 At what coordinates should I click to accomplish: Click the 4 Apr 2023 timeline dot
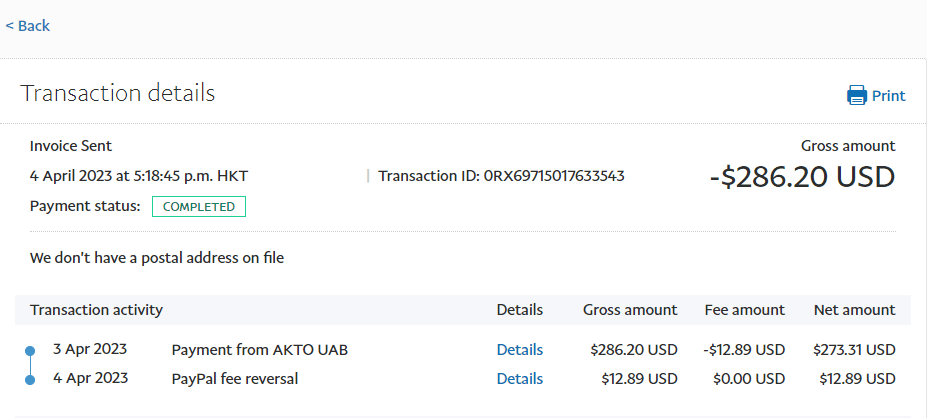click(x=30, y=380)
